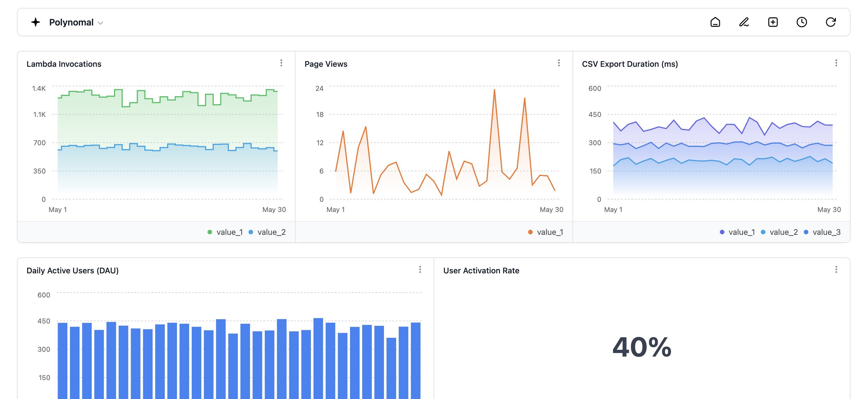Click the May 1 label under CSV Export chart
The width and height of the screenshot is (868, 399).
[x=613, y=209]
